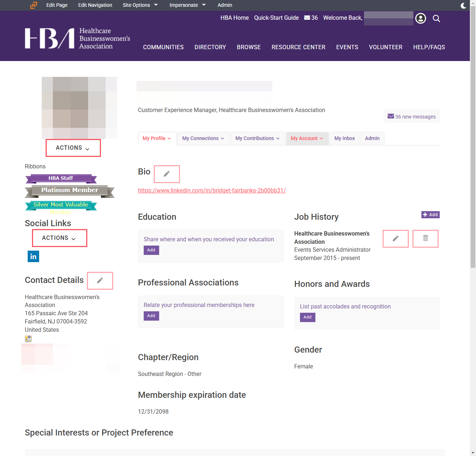Toggle dark mode moon icon
476x456 pixels.
pyautogui.click(x=463, y=5)
